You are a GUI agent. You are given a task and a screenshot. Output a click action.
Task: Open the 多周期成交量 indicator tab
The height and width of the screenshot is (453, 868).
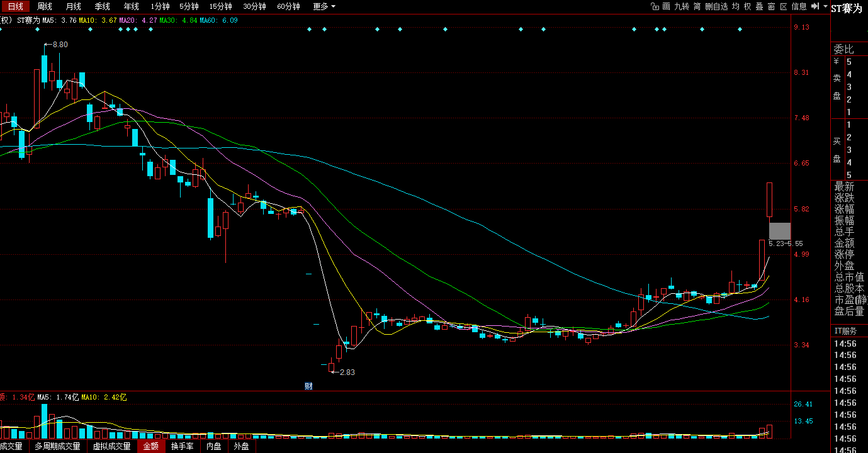pos(57,447)
